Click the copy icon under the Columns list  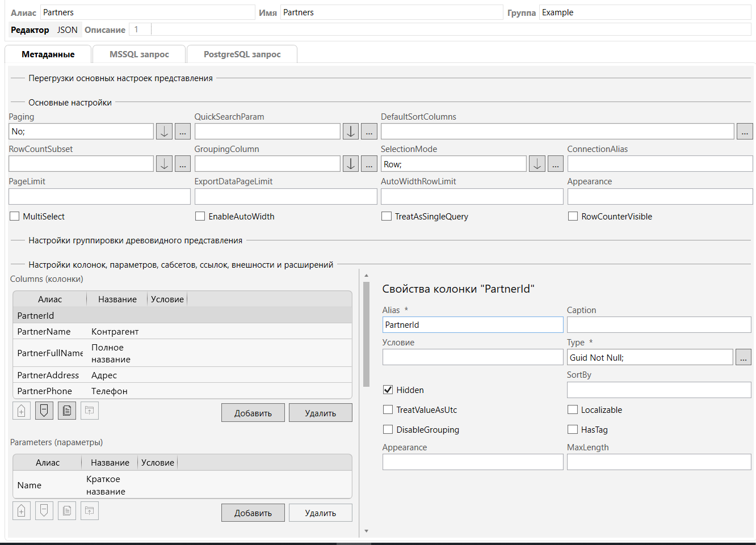(67, 411)
